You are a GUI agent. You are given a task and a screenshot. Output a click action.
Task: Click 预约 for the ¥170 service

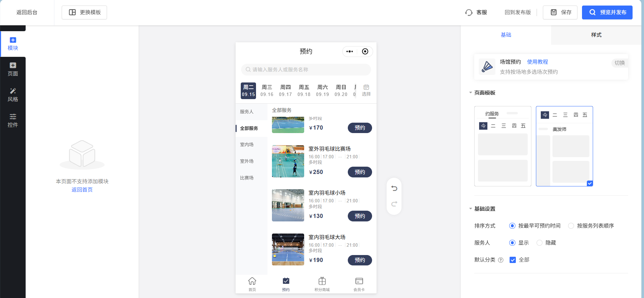360,128
